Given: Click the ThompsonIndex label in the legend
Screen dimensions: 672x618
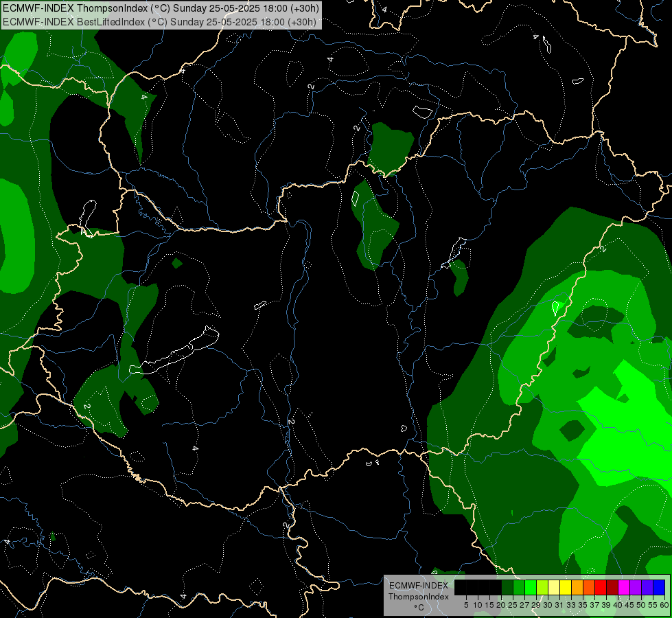Looking at the screenshot, I should (x=418, y=597).
